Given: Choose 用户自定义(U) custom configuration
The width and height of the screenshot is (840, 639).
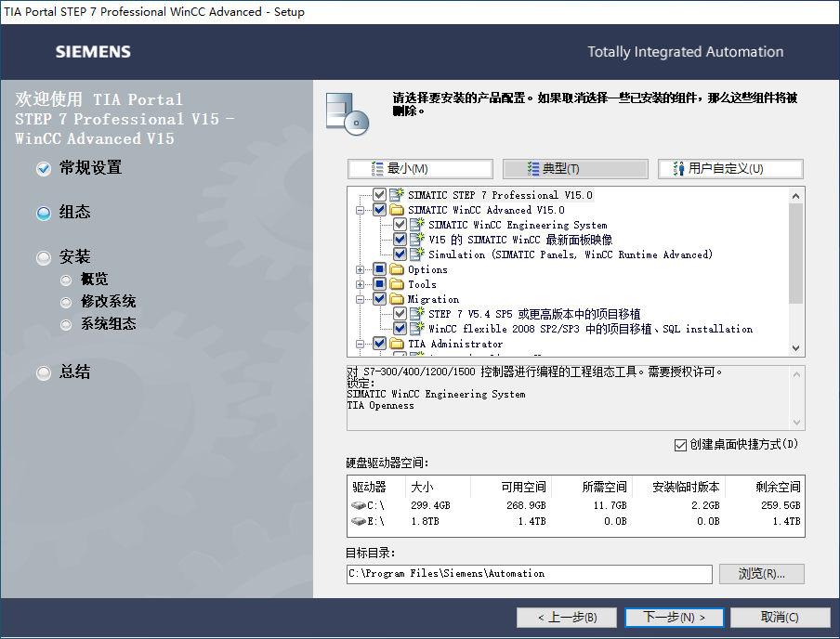Looking at the screenshot, I should coord(730,169).
